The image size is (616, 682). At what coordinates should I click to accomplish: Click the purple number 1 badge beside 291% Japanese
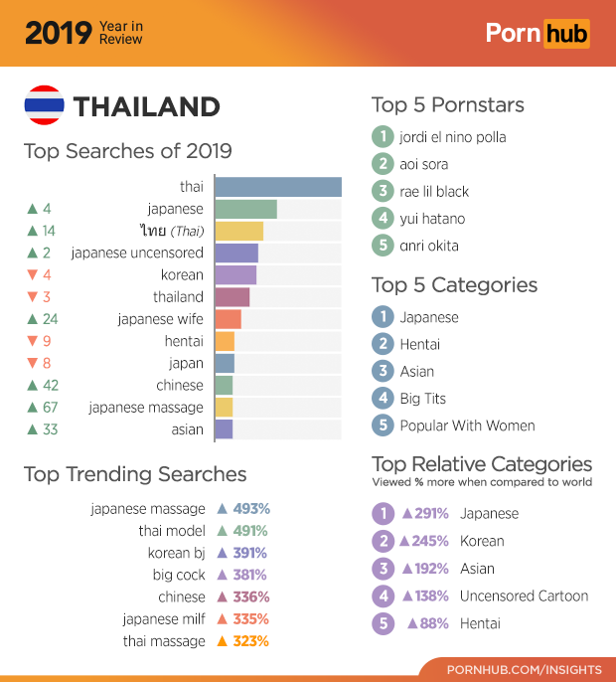(x=382, y=514)
